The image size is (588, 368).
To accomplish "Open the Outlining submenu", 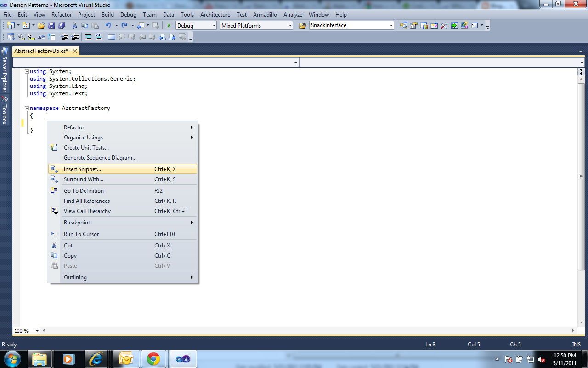I will [x=123, y=277].
